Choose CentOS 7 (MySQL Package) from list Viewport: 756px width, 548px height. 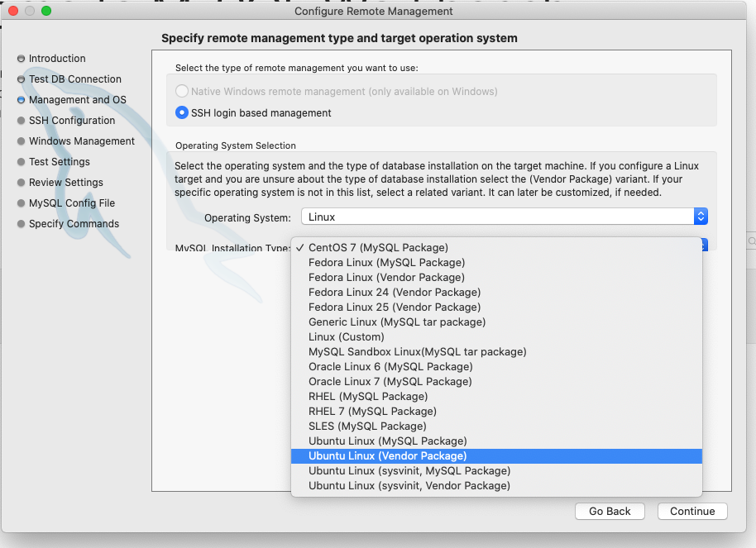tap(496, 248)
